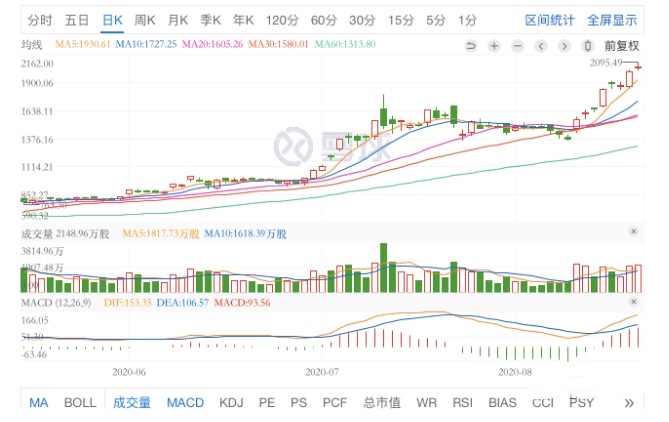Click the 成交量 2148.96万股 label
Screen dimensions: 669x422
pos(65,233)
